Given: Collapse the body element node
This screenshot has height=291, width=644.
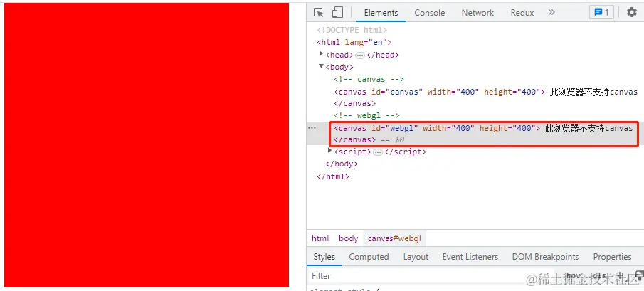Looking at the screenshot, I should (321, 66).
